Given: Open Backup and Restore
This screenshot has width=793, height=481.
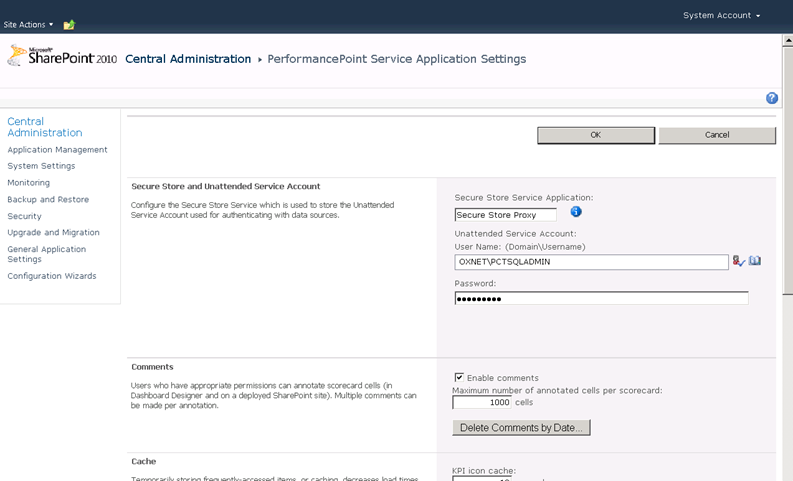Looking at the screenshot, I should point(48,199).
